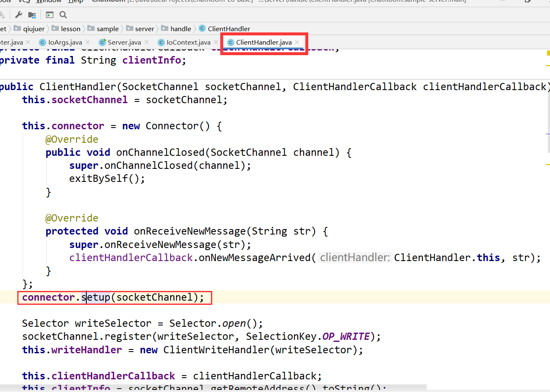
Task: Click 'this.socketChannel' field assignment
Action: 75,100
